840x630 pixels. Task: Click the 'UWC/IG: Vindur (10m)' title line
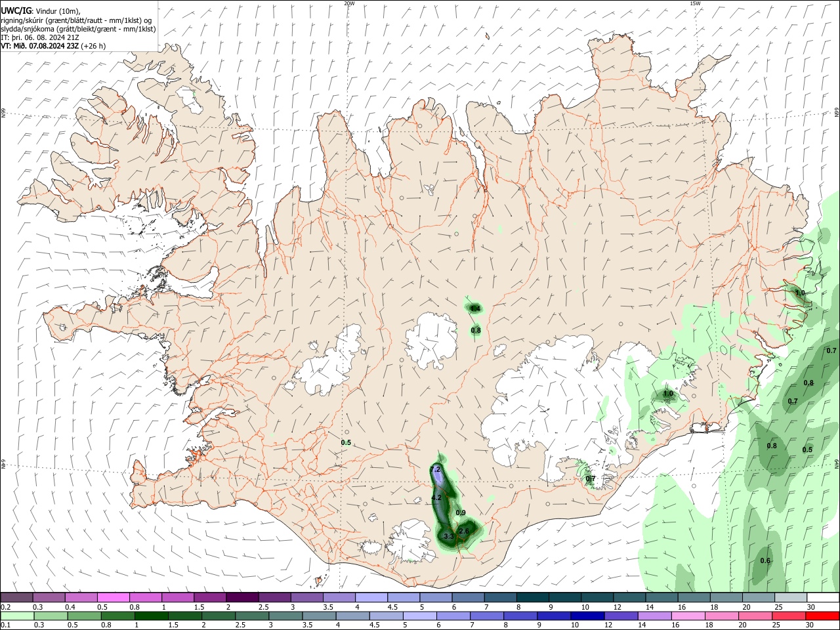[40, 10]
